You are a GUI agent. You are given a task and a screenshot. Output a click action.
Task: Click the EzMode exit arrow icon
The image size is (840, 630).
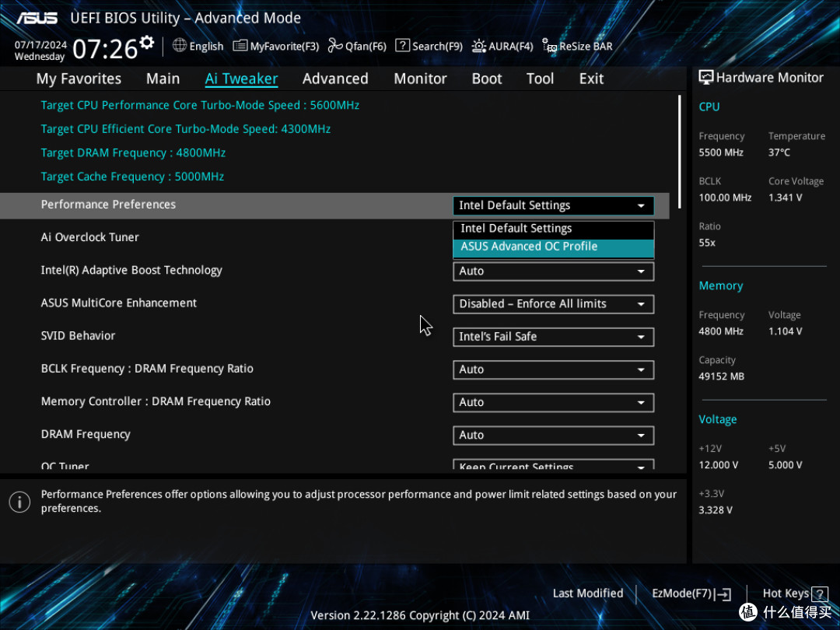[x=723, y=593]
